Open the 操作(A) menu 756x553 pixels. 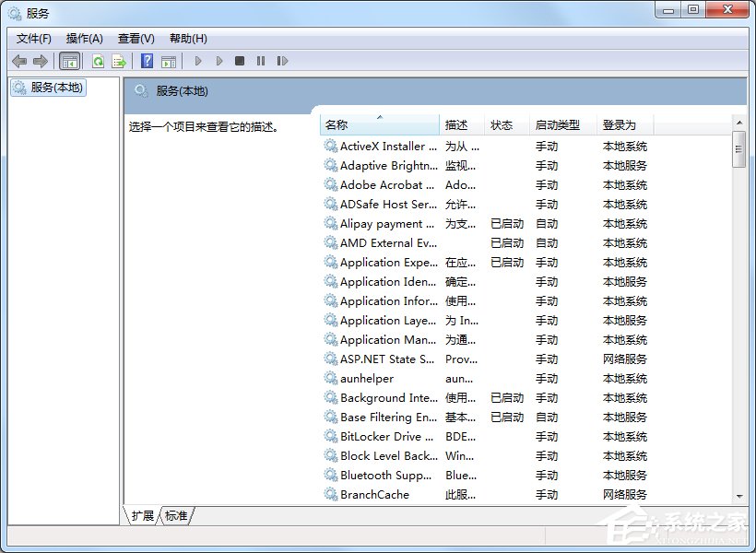pyautogui.click(x=85, y=38)
